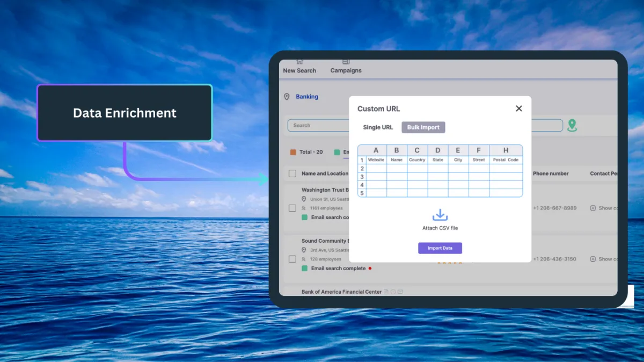Click green swatch next to Total filter
Image resolution: width=644 pixels, height=362 pixels.
337,152
